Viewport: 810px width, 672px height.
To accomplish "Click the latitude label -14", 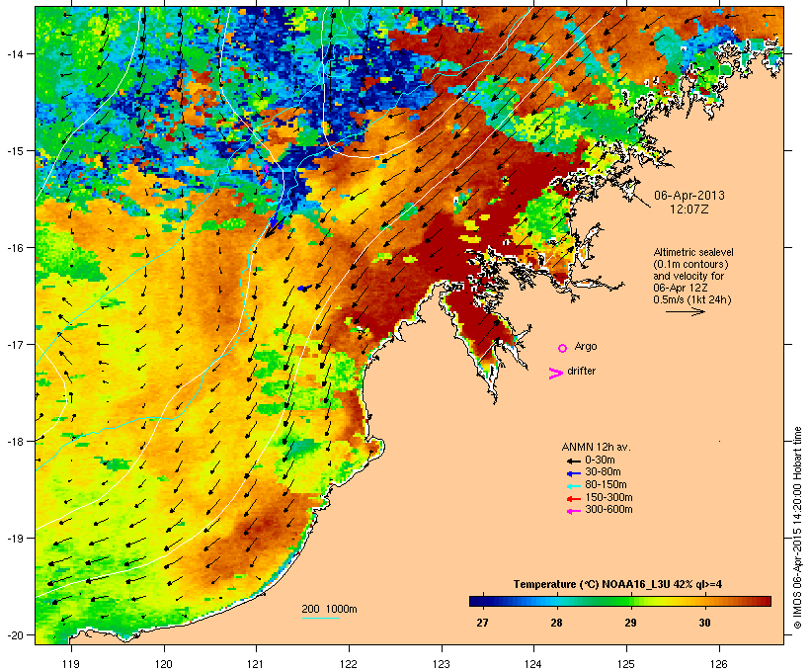I will coord(14,53).
